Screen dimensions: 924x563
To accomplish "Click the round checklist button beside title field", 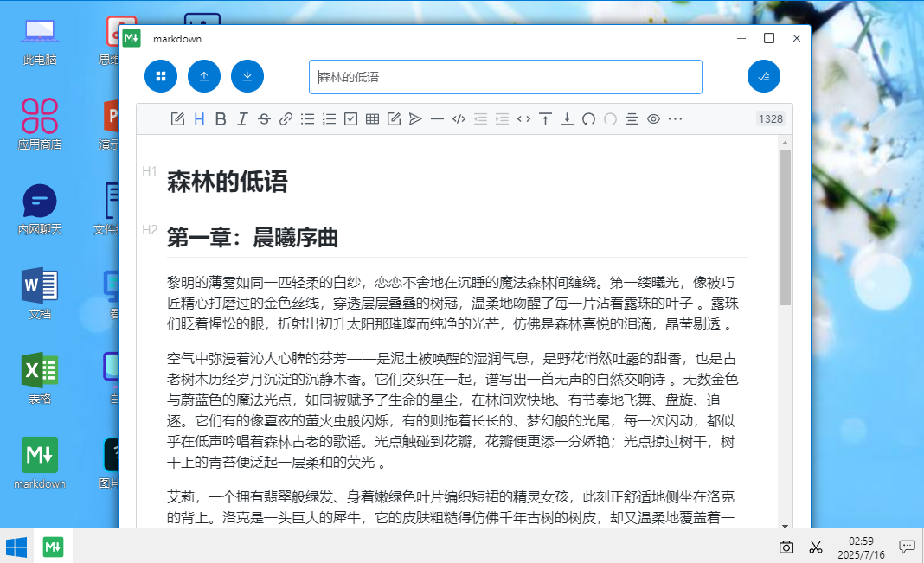I will pos(764,77).
